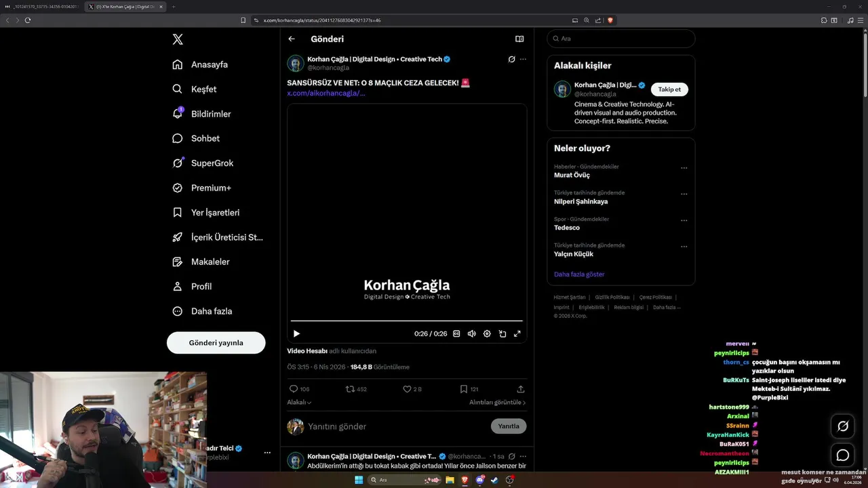The height and width of the screenshot is (488, 868).
Task: Click the Gönderi yayınla button
Action: click(216, 342)
